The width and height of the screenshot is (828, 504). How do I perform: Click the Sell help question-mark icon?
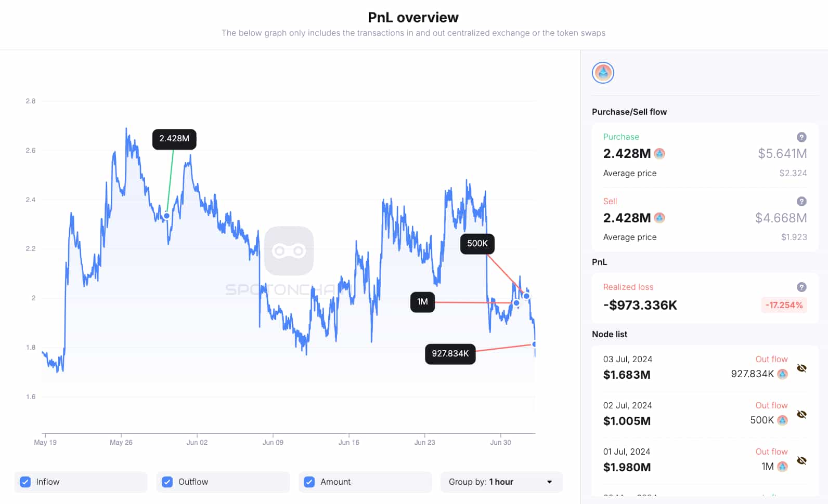coord(801,201)
